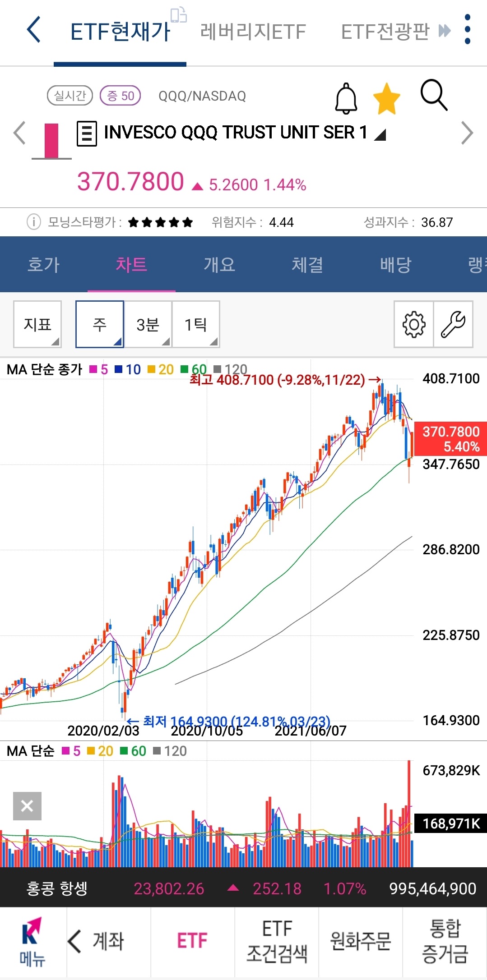Open 원화주문 in bottom navigation
The image size is (487, 980).
click(x=360, y=941)
